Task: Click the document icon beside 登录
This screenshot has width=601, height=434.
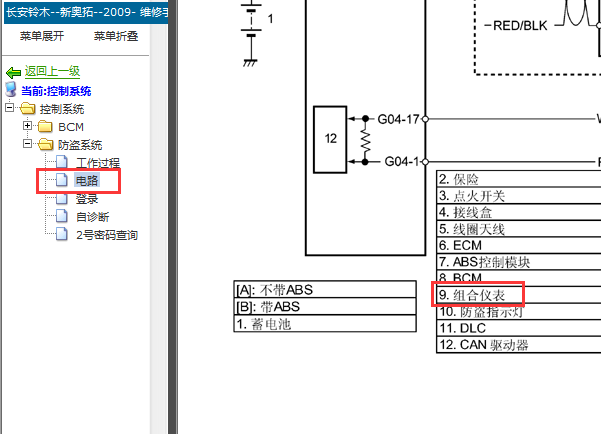Action: click(62, 198)
